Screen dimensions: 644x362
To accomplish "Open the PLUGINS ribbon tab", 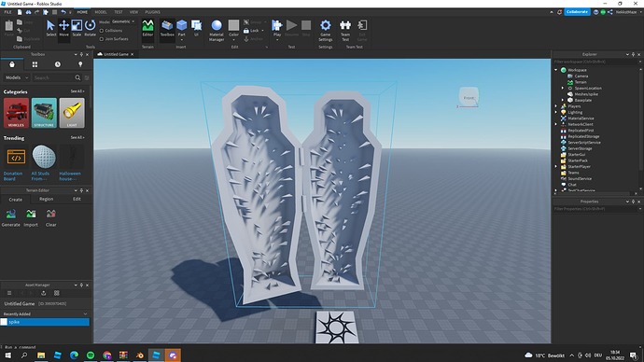I will (152, 12).
